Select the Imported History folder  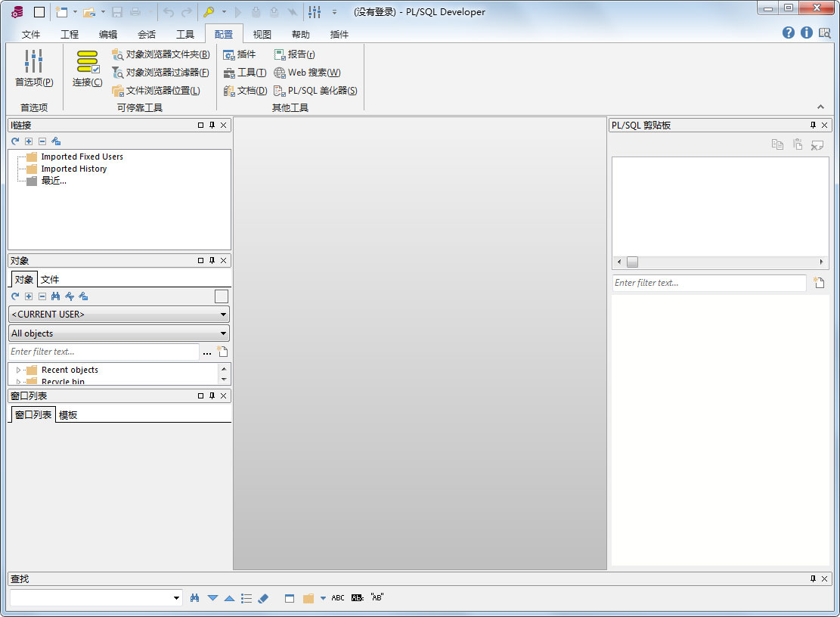pos(67,169)
